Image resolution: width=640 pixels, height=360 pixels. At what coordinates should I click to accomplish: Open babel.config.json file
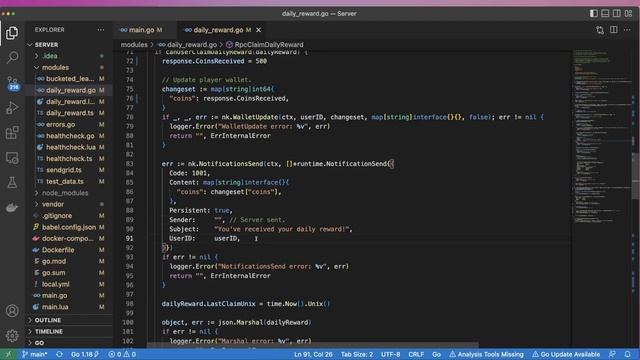click(69, 227)
